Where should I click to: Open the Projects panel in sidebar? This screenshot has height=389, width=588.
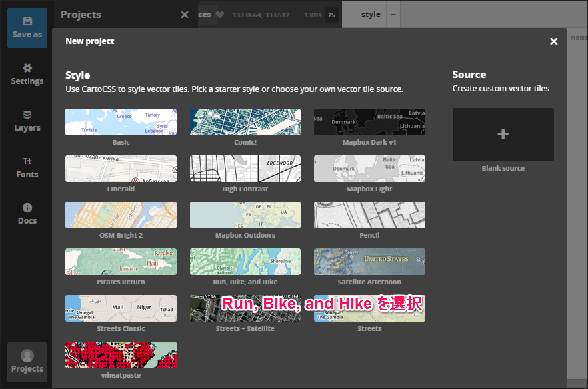pos(27,362)
